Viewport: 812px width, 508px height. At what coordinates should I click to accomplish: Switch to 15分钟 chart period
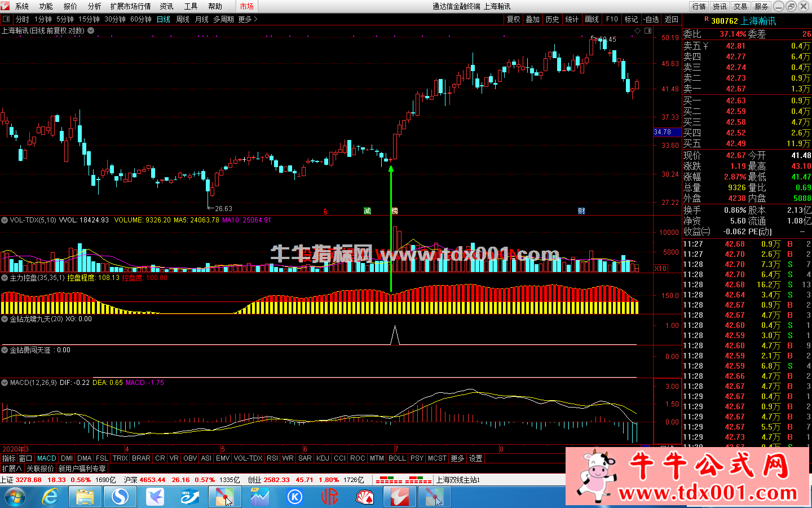89,19
